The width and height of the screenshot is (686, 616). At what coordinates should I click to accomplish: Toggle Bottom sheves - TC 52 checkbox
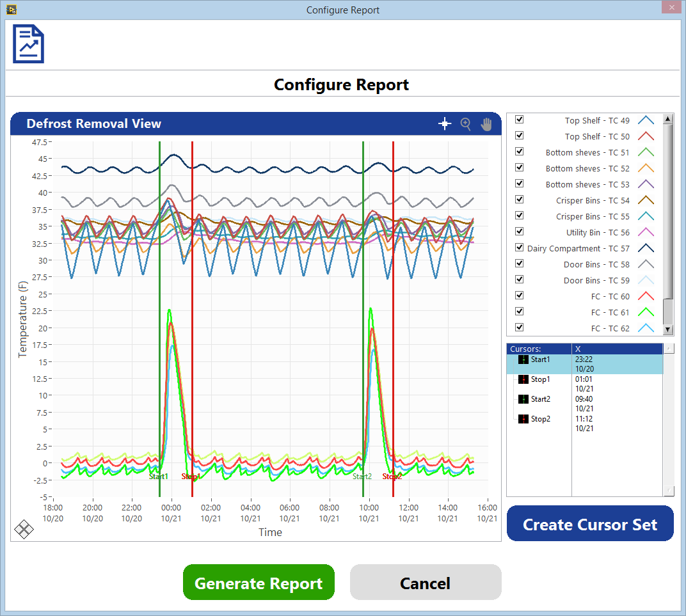point(520,168)
